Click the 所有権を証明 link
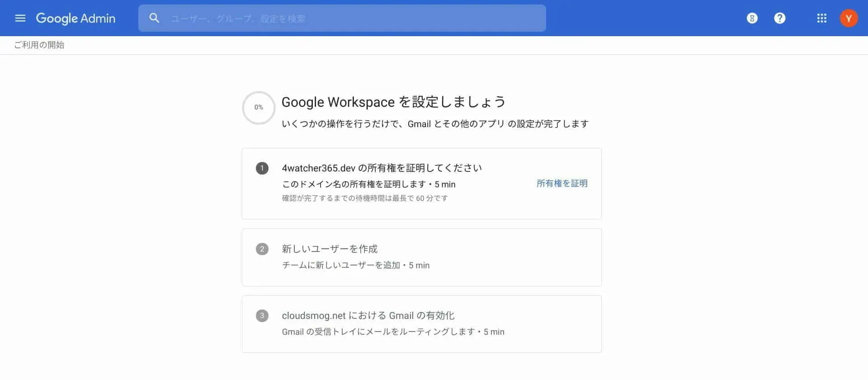 click(x=562, y=183)
